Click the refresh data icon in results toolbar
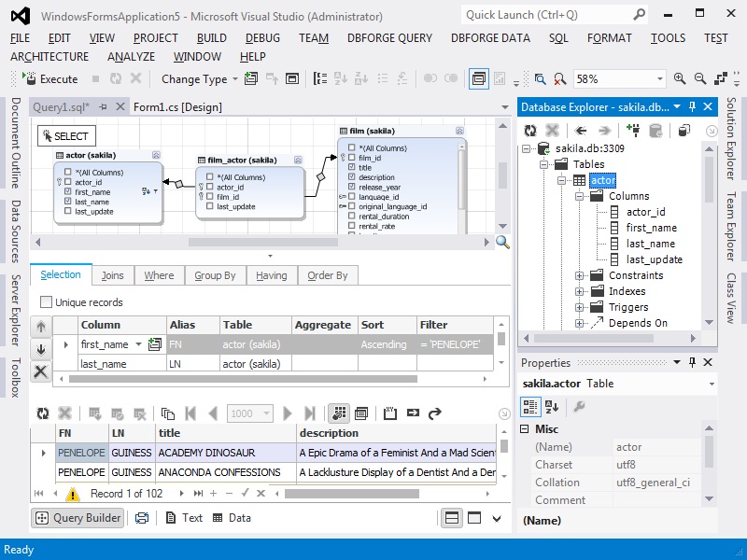The image size is (747, 560). coord(43,413)
